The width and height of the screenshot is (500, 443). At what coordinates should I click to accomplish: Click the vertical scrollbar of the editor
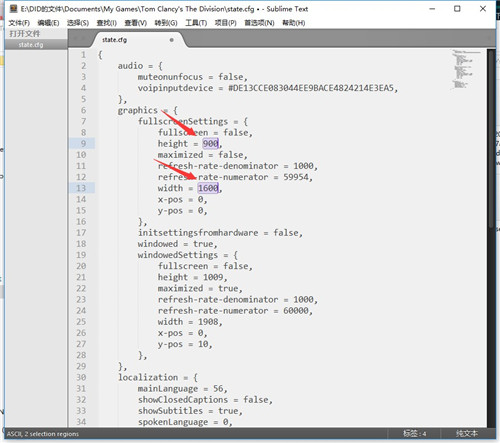click(x=491, y=138)
